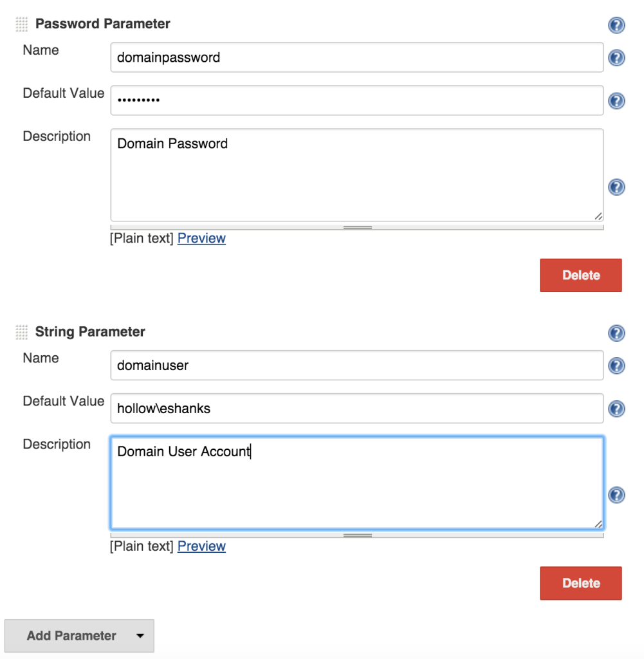Open help for Domain Password description
This screenshot has width=644, height=659.
[x=616, y=187]
